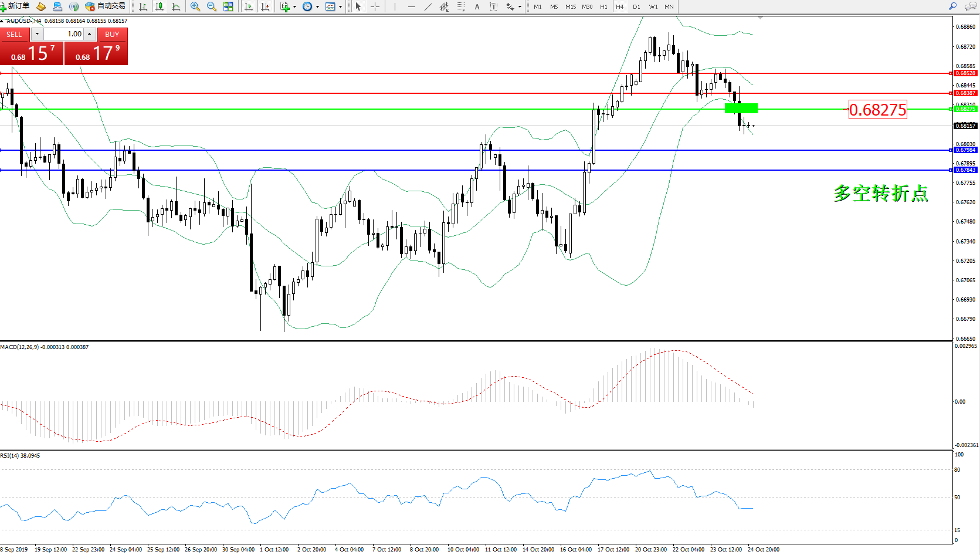This screenshot has width=980, height=555.
Task: Select the trendline drawing tool
Action: [x=428, y=6]
